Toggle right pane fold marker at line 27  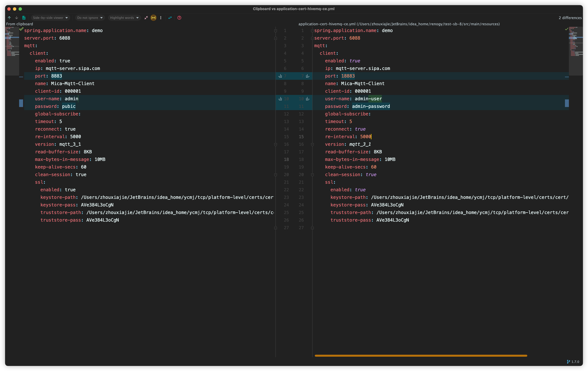pos(312,228)
